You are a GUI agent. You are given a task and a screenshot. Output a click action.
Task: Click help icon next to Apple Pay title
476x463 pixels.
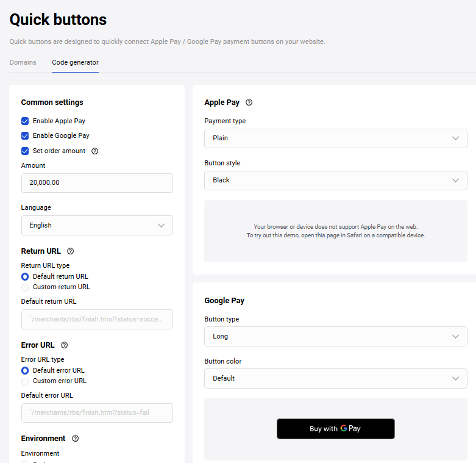[x=249, y=102]
